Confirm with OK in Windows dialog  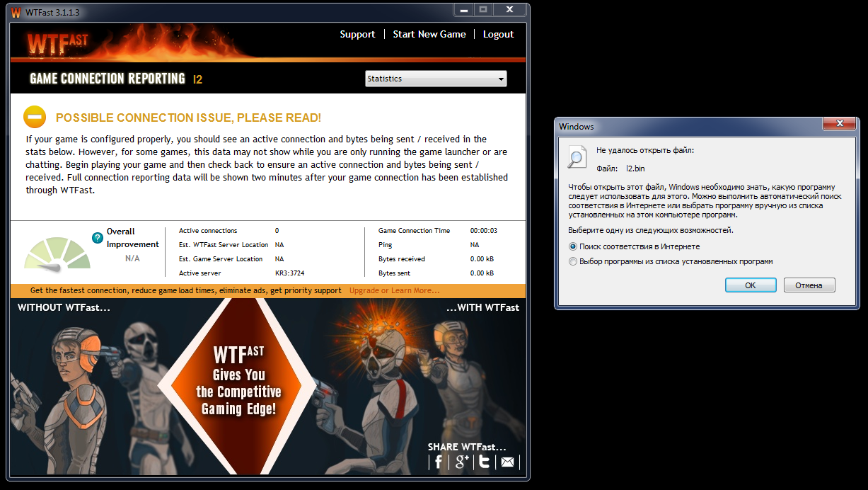coord(751,285)
